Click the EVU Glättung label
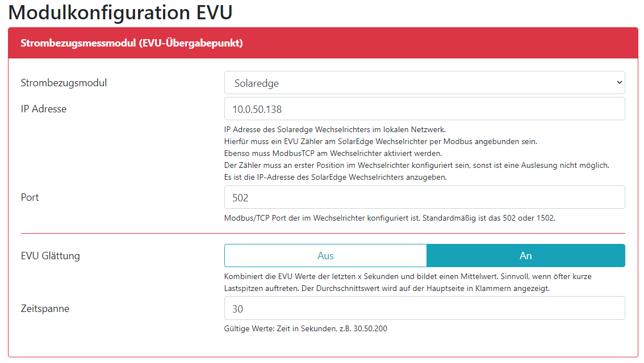This screenshot has width=644, height=363. (51, 256)
